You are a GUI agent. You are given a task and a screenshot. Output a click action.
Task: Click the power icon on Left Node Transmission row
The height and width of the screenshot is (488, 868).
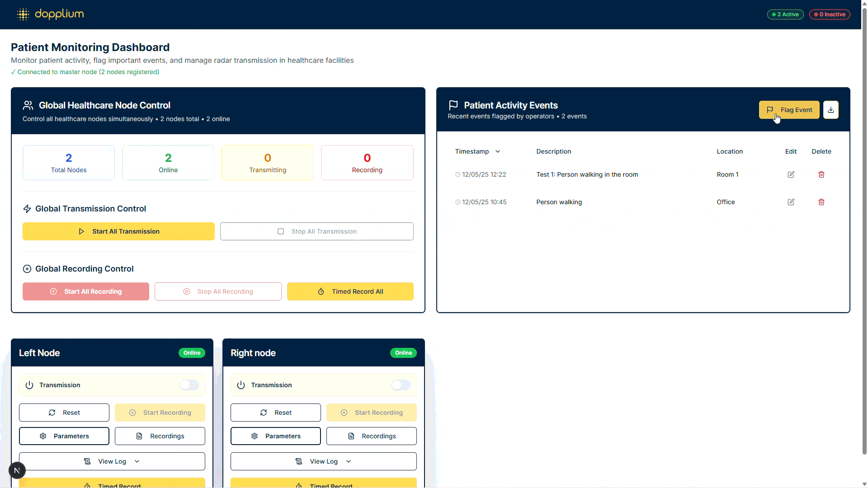pyautogui.click(x=29, y=385)
